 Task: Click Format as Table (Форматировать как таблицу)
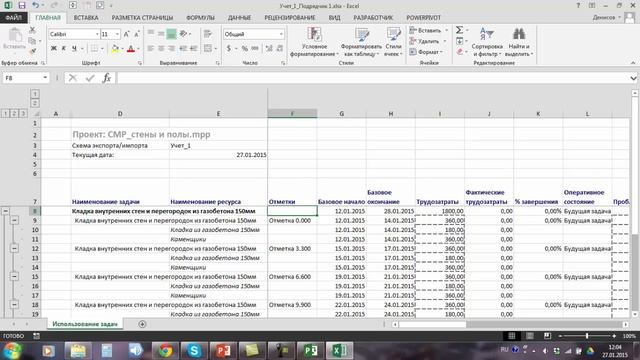(x=361, y=42)
